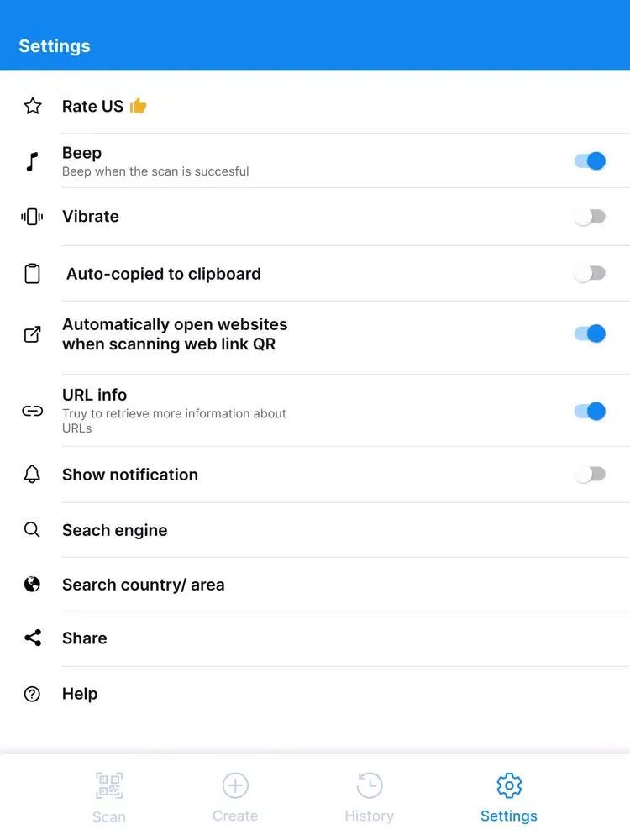Click the open-external-link icon
Image resolution: width=630 pixels, height=840 pixels.
click(32, 334)
